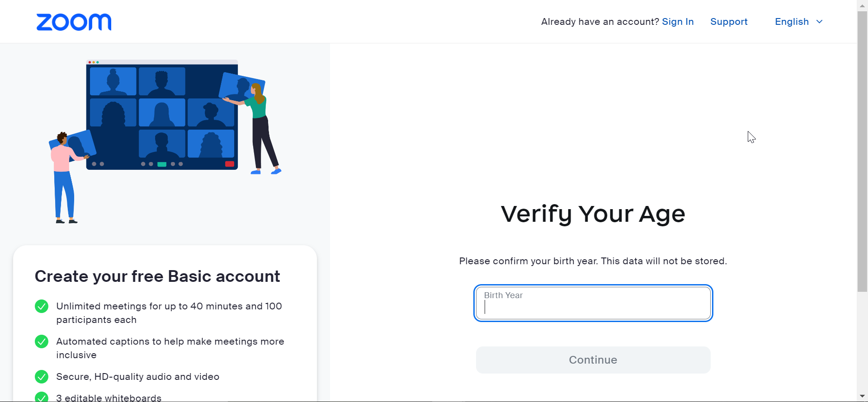The width and height of the screenshot is (868, 402).
Task: Click the checkmark beside secure HD-quality audio
Action: 41,377
